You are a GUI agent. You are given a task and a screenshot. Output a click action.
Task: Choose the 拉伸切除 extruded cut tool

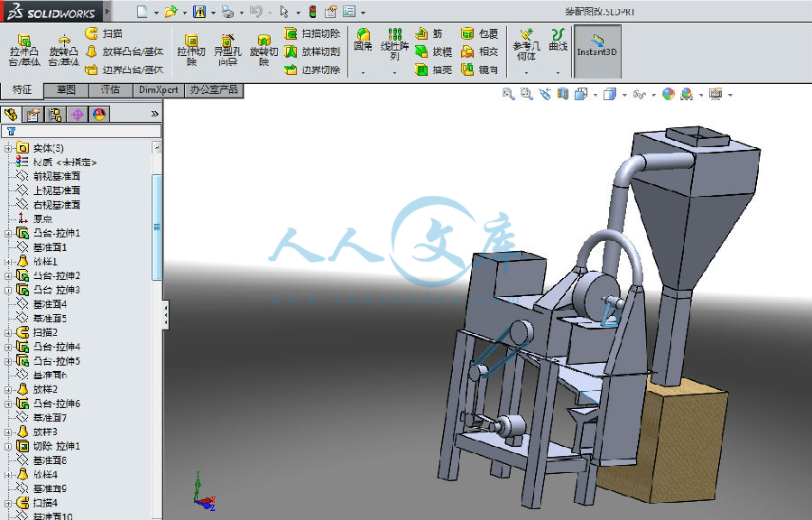click(191, 50)
